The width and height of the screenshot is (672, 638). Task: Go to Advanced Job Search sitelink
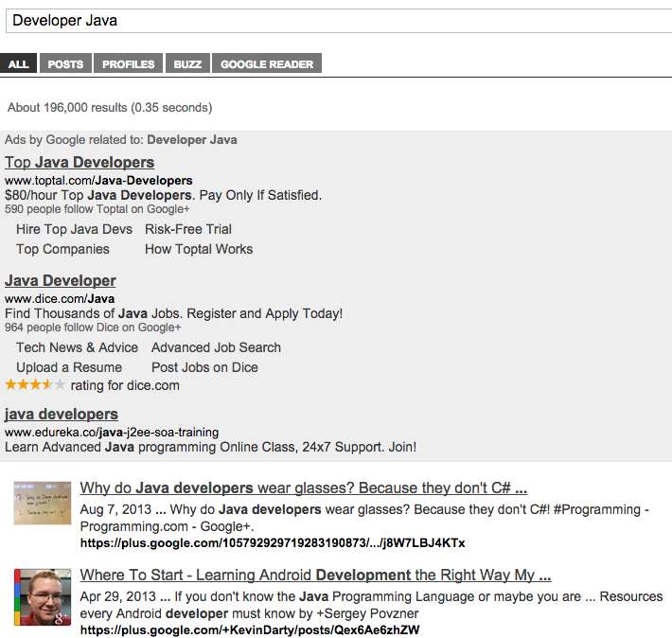(x=216, y=347)
